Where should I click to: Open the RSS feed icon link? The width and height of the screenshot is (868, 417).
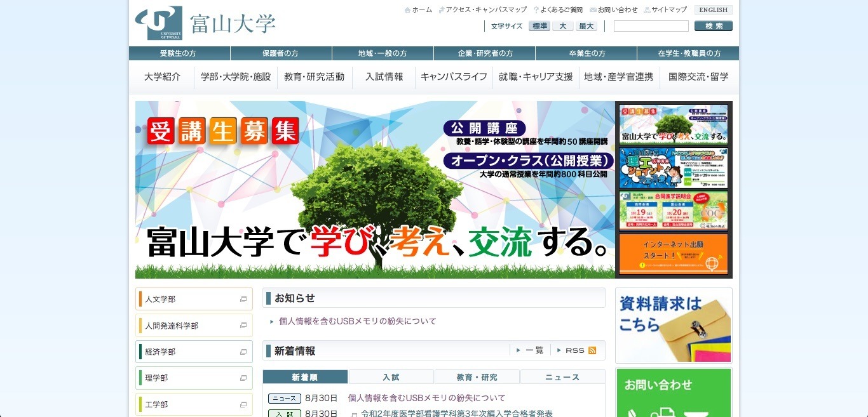pyautogui.click(x=592, y=350)
